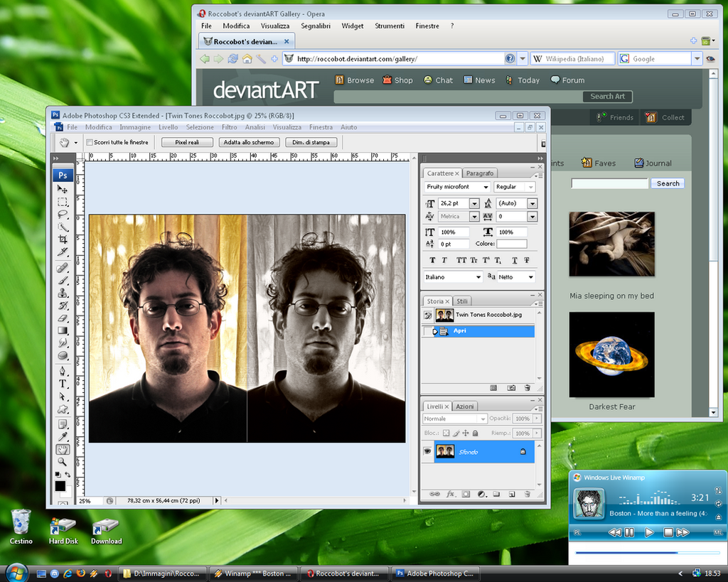Click add layer mask icon
This screenshot has width=728, height=582.
click(466, 495)
